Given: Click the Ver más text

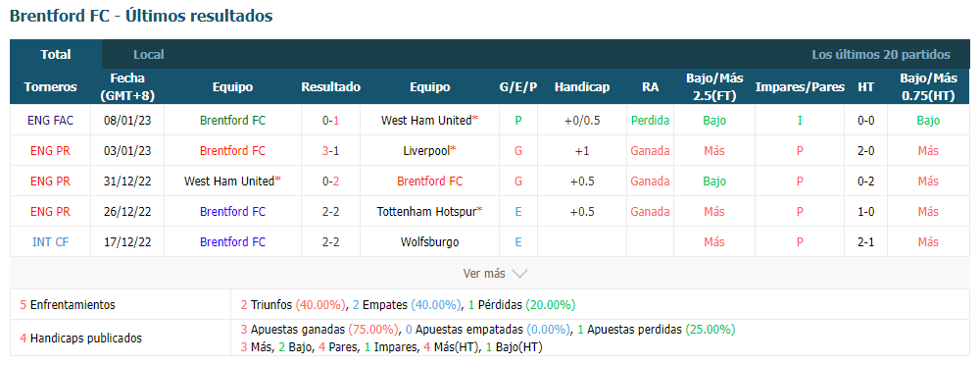Looking at the screenshot, I should point(484,274).
